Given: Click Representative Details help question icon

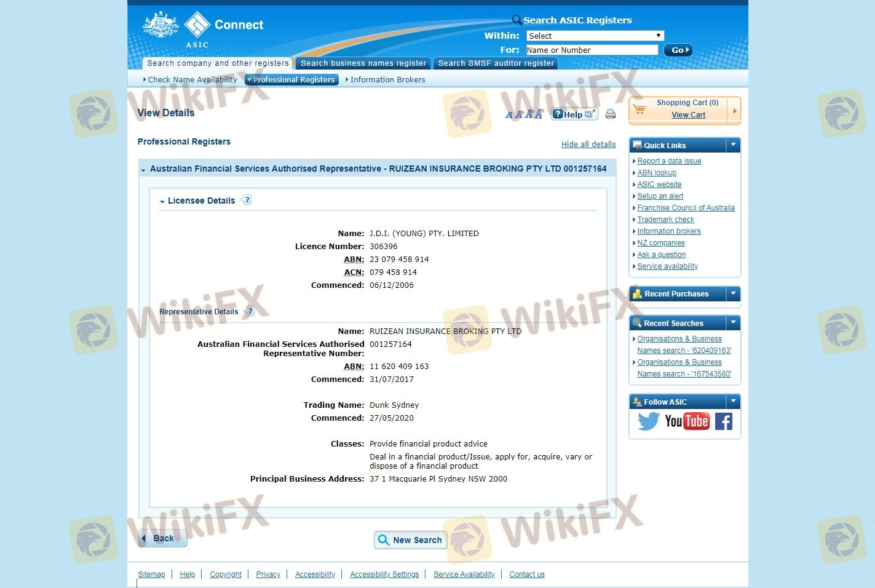Looking at the screenshot, I should click(x=250, y=311).
